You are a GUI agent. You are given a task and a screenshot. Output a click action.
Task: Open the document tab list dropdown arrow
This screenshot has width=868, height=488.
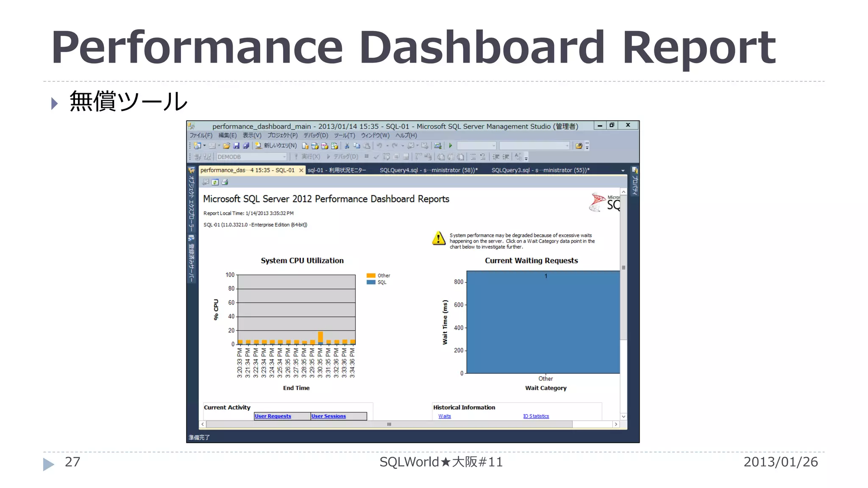point(623,170)
